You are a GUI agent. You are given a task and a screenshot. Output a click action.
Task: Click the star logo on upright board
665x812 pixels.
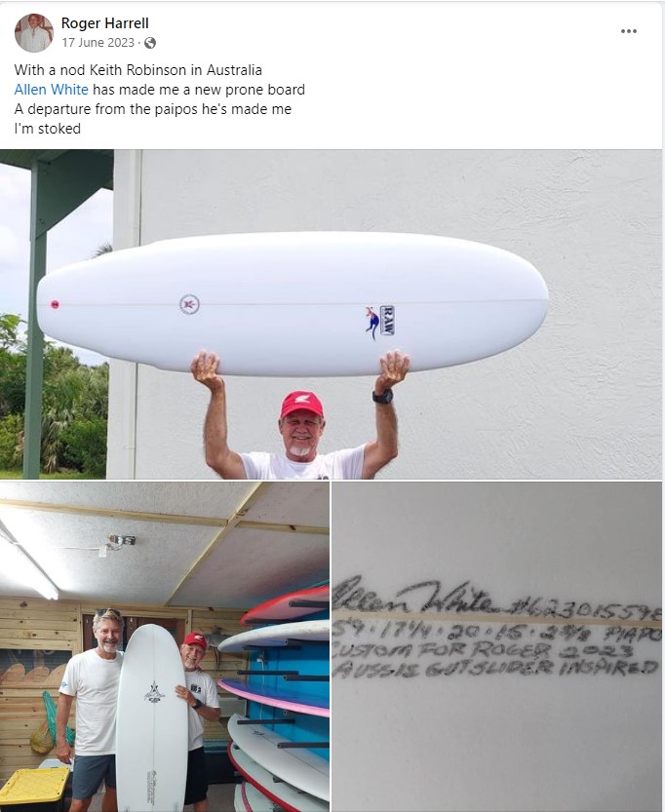pyautogui.click(x=154, y=692)
